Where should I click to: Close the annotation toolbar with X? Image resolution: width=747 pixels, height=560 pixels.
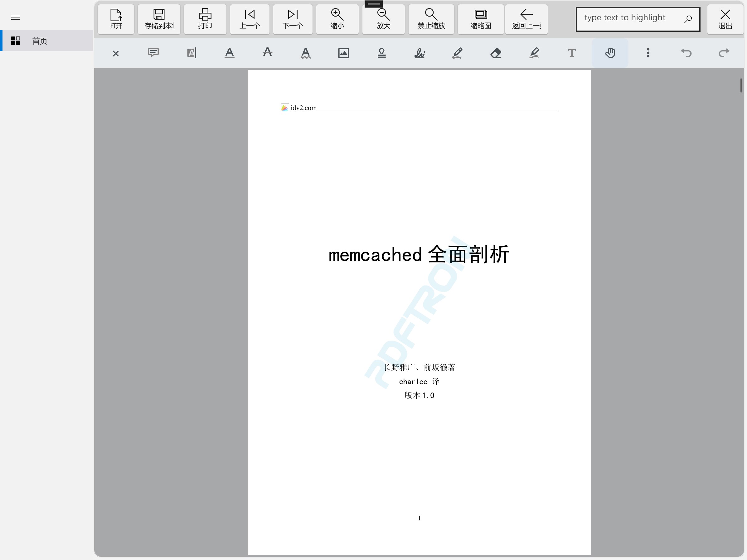[115, 53]
